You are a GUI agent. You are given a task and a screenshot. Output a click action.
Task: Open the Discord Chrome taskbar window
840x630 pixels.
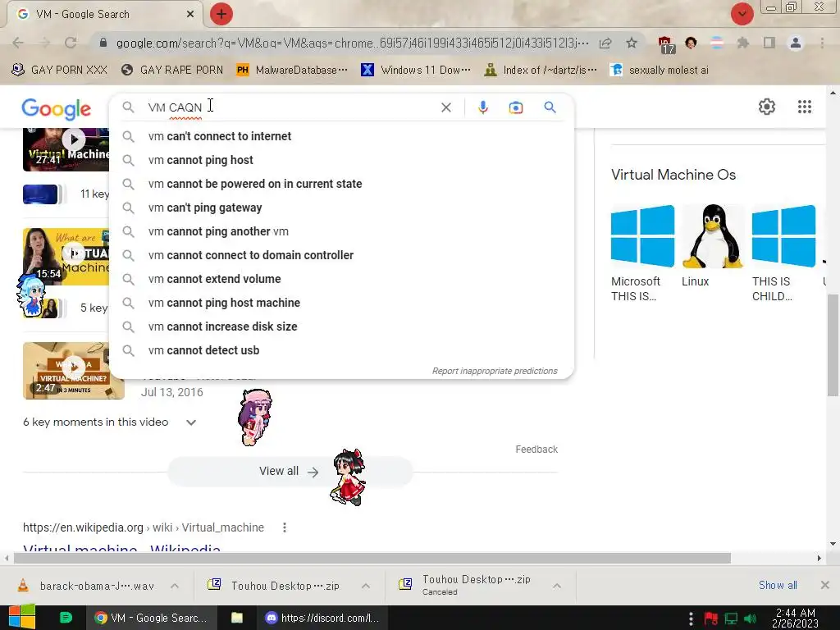[x=322, y=618]
